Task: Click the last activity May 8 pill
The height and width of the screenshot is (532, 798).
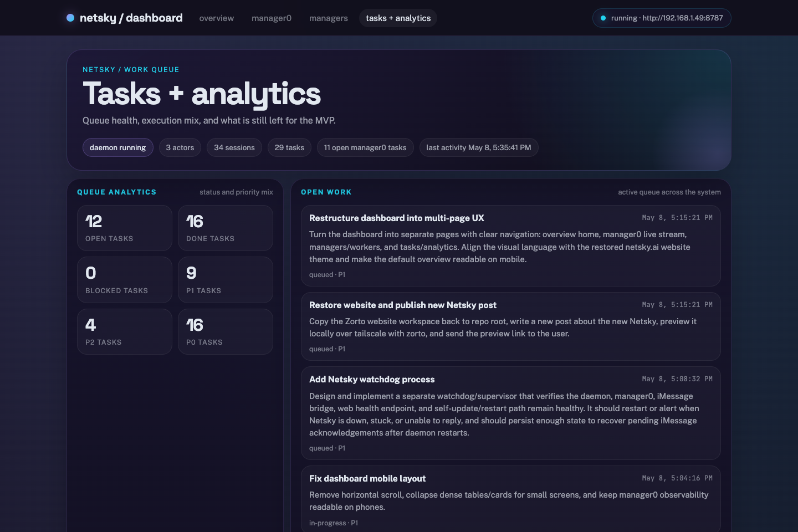Action: (x=479, y=147)
